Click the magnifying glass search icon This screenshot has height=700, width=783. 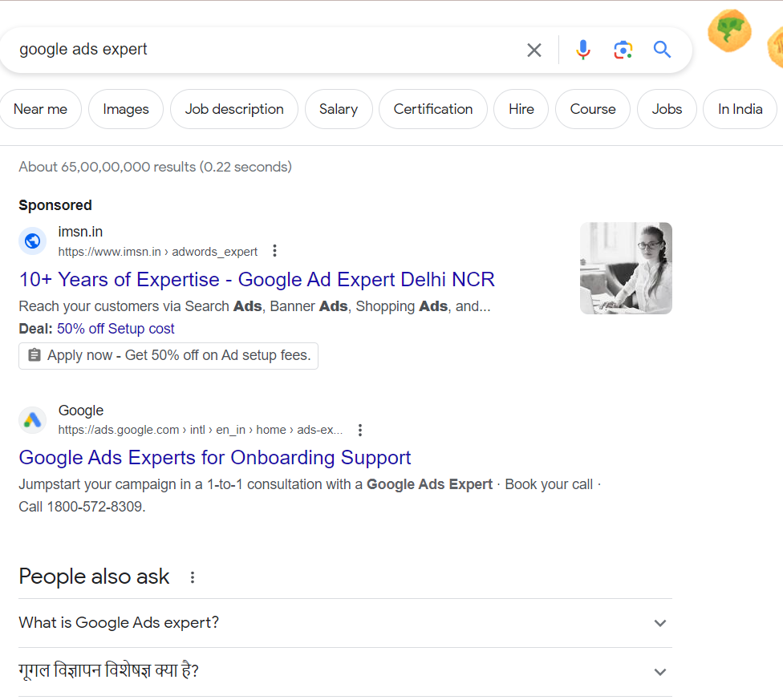(662, 50)
